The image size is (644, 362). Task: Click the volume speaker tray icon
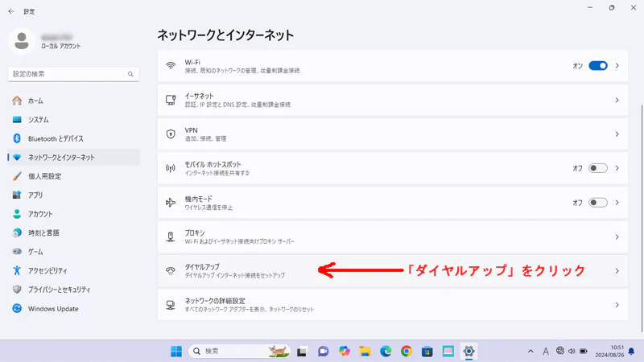(x=572, y=352)
